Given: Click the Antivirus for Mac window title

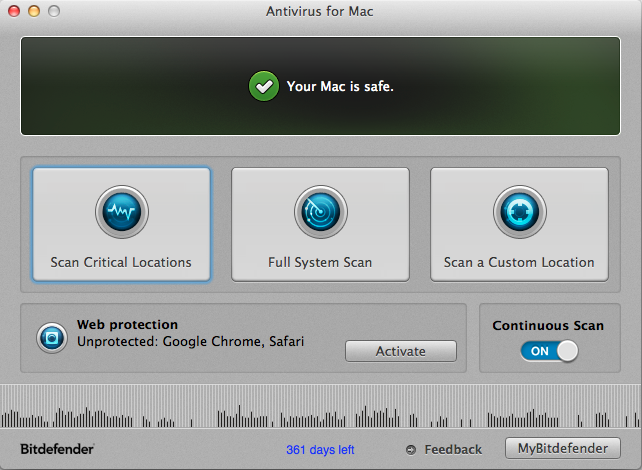Looking at the screenshot, I should point(319,11).
